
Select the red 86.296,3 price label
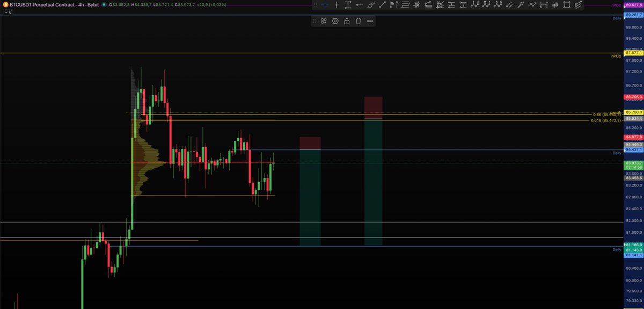point(634,97)
